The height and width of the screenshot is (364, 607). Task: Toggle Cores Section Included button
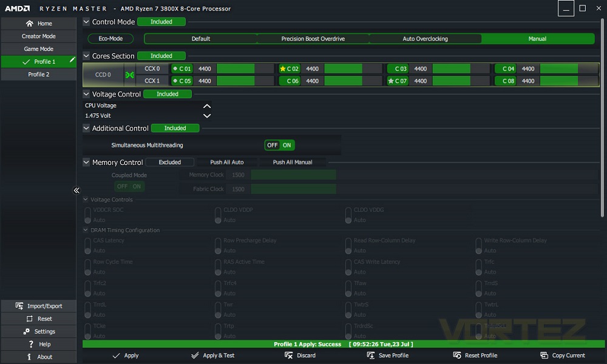click(x=161, y=56)
